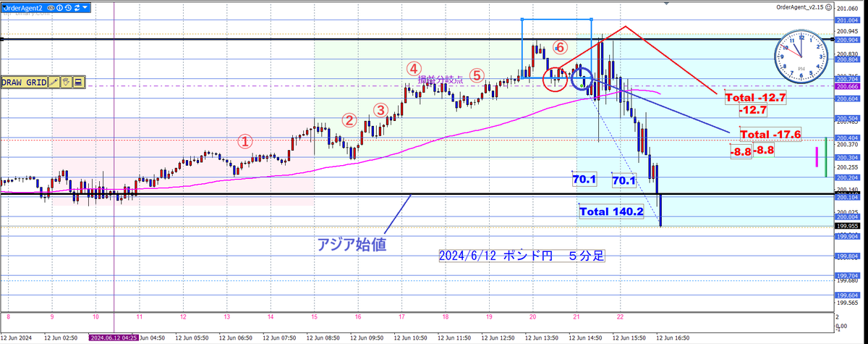
Task: Click the 199.804 price label
Action: (847, 256)
